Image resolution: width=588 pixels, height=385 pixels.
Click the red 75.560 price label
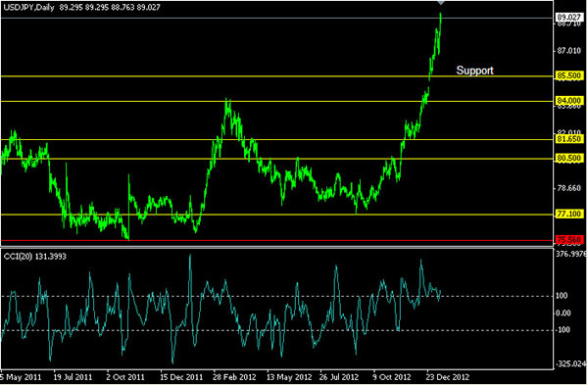(568, 240)
